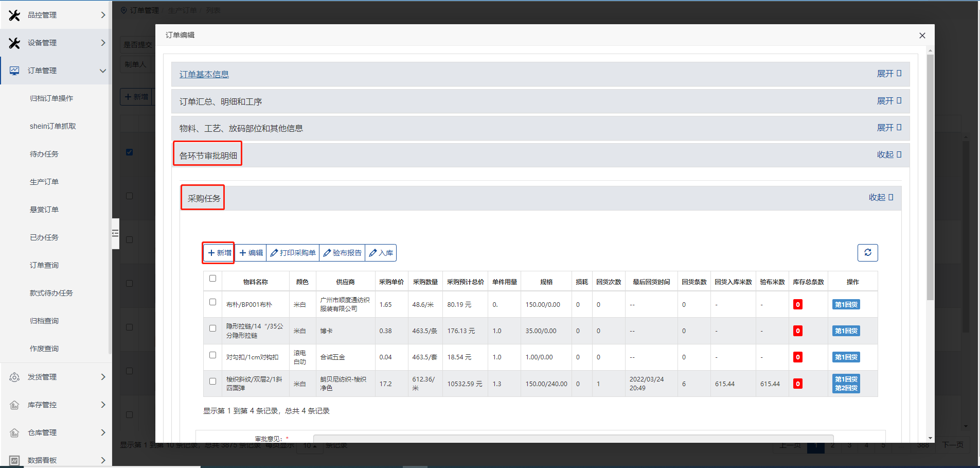Click the sidebar collapse handle icon

pyautogui.click(x=115, y=233)
